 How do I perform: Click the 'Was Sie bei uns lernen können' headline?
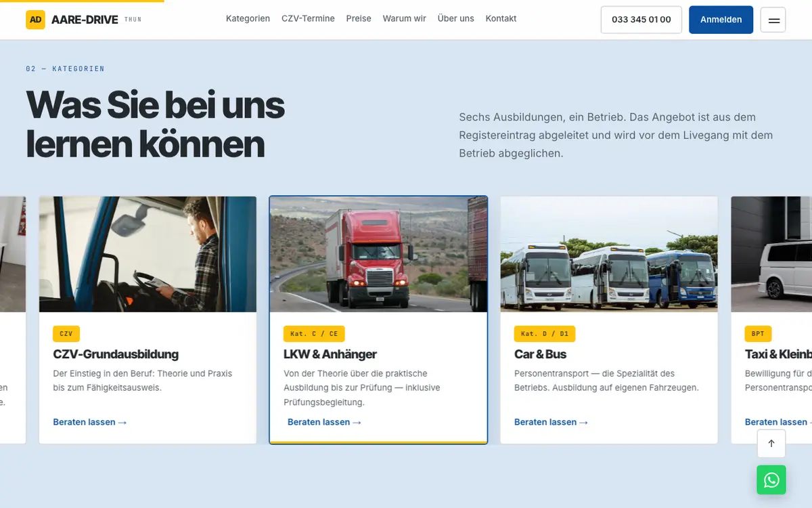pyautogui.click(x=156, y=125)
